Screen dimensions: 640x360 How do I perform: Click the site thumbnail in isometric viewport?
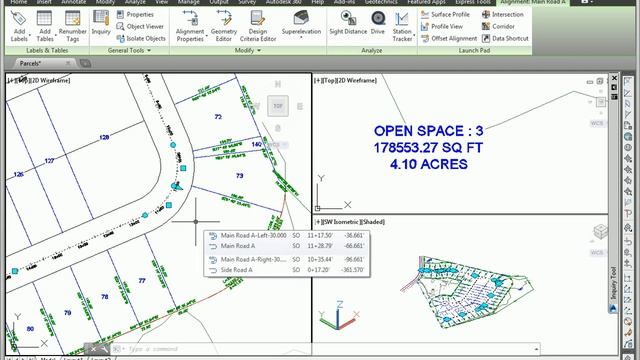(467, 291)
